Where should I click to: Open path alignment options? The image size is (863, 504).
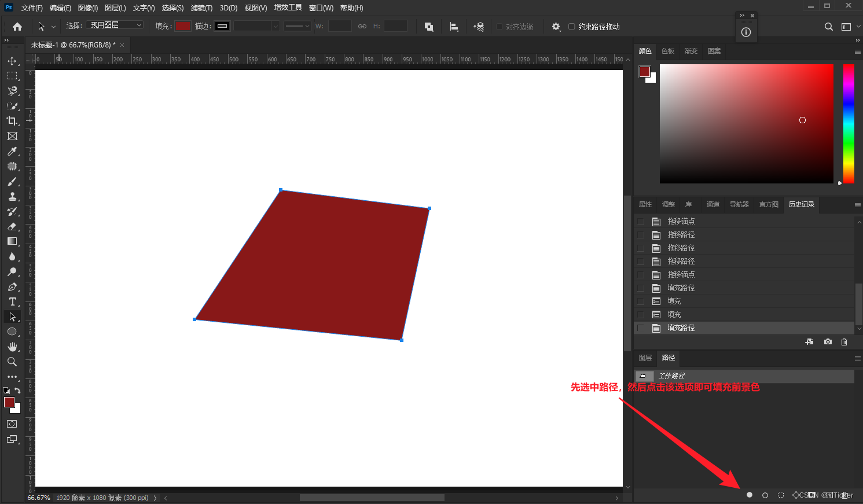[x=454, y=27]
